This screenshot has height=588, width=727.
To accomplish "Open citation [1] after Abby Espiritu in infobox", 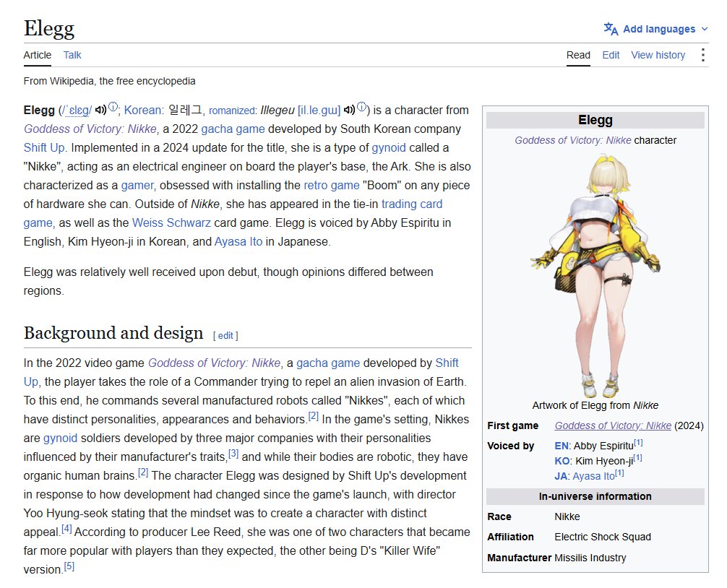I will [638, 443].
